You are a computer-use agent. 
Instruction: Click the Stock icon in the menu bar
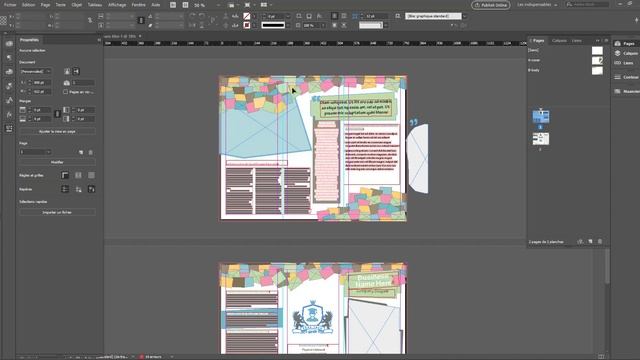tap(185, 5)
